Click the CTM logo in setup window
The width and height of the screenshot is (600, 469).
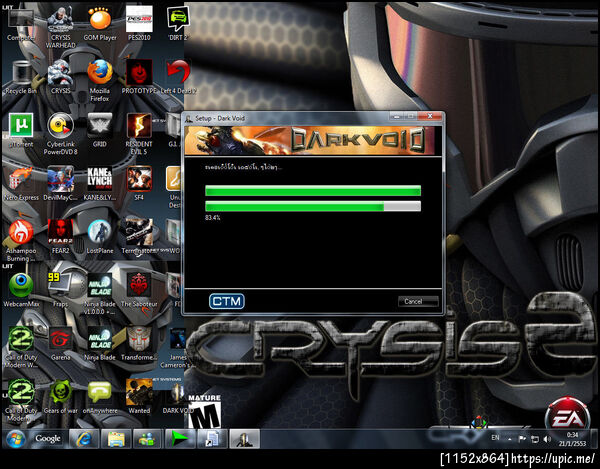point(227,301)
